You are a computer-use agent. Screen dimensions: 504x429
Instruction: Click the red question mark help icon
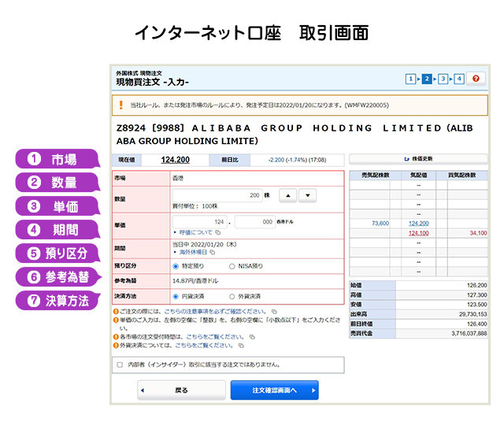(476, 79)
